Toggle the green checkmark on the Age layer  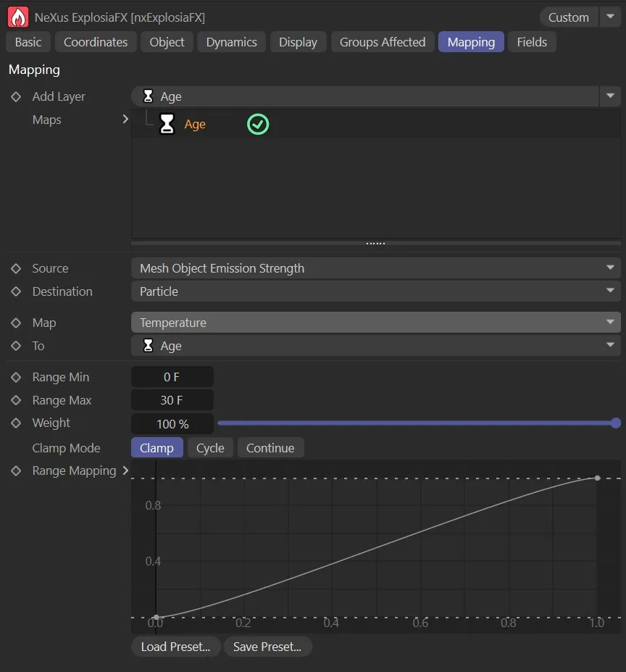click(x=258, y=125)
